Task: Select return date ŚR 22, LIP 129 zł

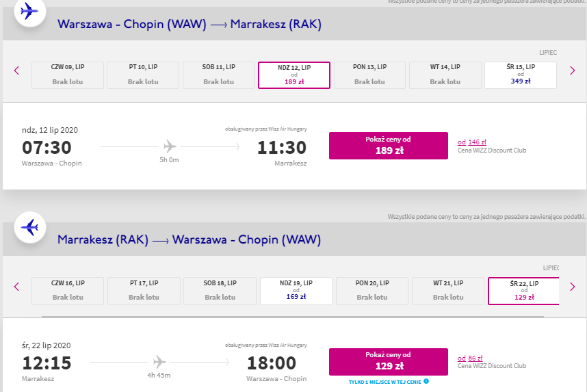Action: 523,291
